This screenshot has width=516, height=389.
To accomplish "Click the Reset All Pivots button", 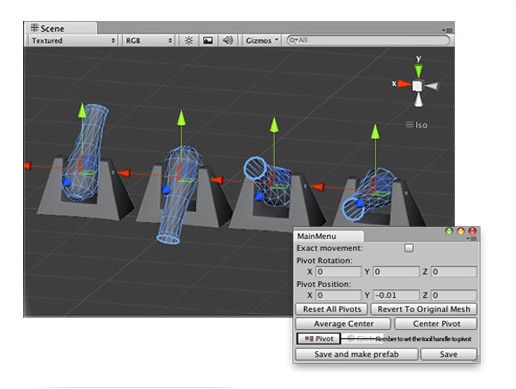I will point(332,309).
